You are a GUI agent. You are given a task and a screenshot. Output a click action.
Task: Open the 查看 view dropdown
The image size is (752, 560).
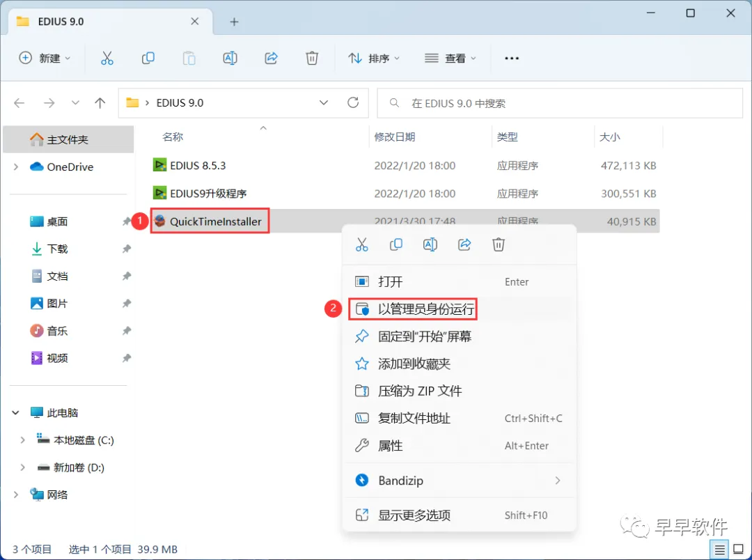coord(451,58)
